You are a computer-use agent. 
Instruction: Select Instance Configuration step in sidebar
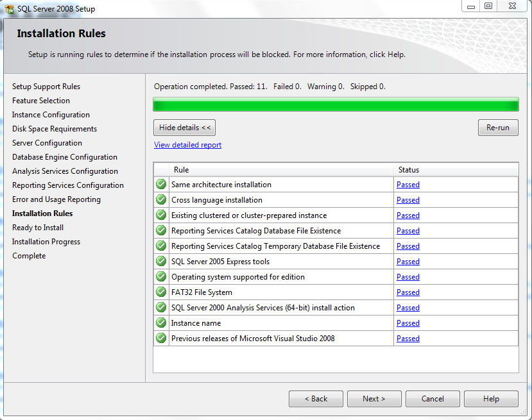51,115
